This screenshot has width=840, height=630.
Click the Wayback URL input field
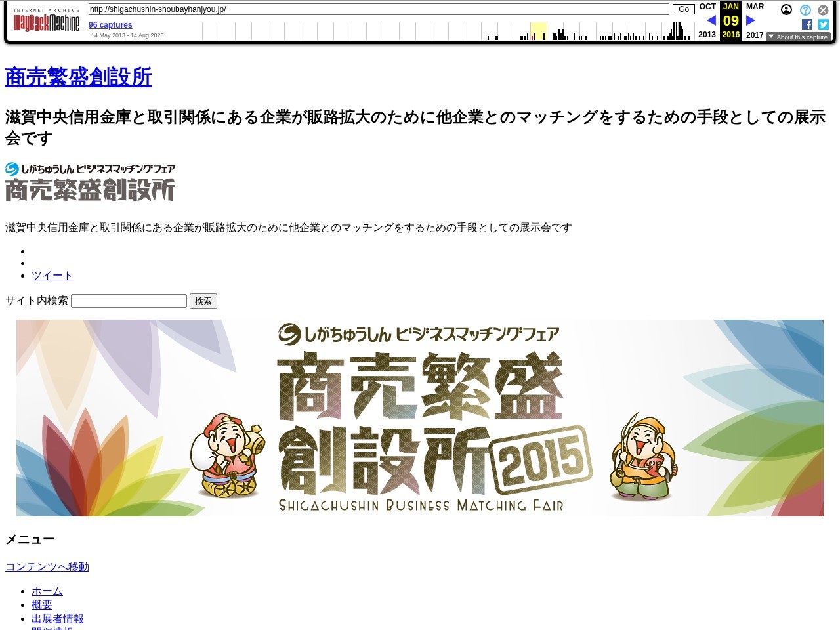click(379, 9)
